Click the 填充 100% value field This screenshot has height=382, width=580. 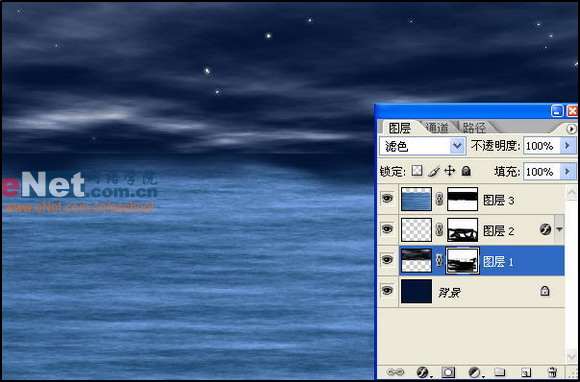pyautogui.click(x=542, y=172)
